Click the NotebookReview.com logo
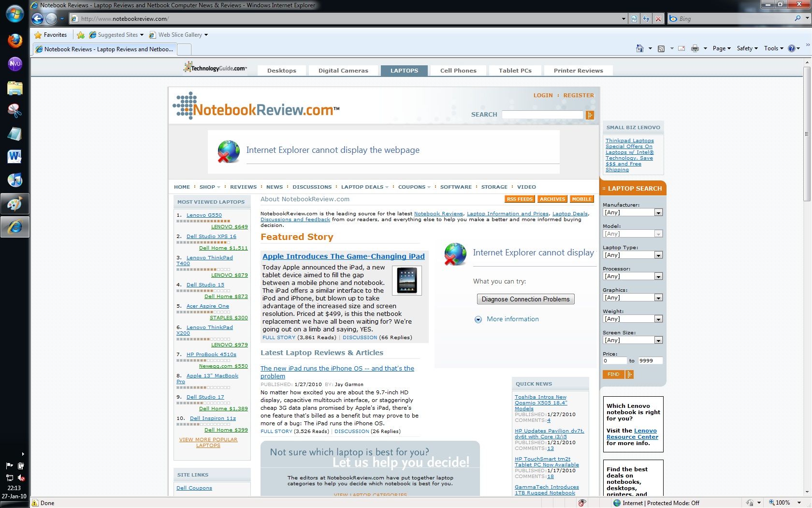 click(x=256, y=106)
